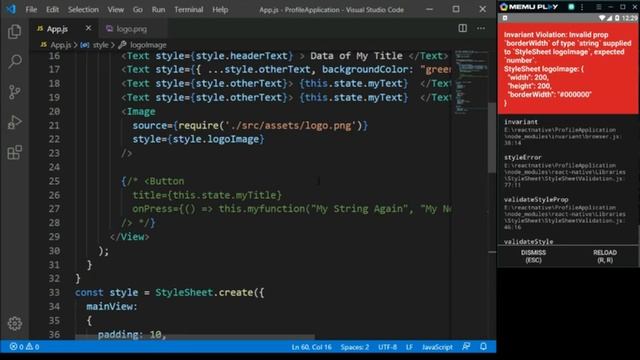Select language mode JavaScript

click(x=437, y=347)
